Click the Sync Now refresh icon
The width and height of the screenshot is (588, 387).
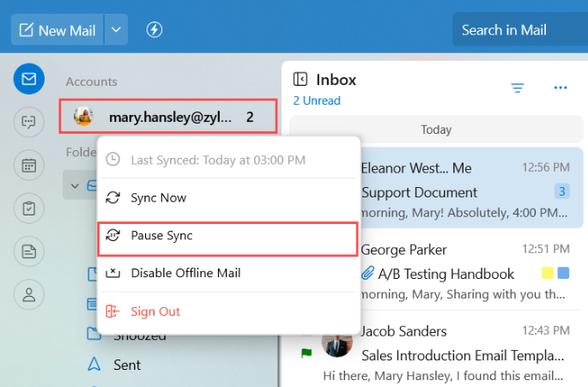point(112,197)
